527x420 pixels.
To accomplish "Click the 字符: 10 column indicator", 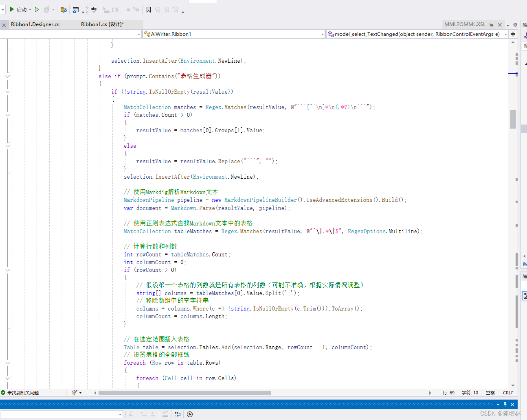I will click(x=470, y=393).
